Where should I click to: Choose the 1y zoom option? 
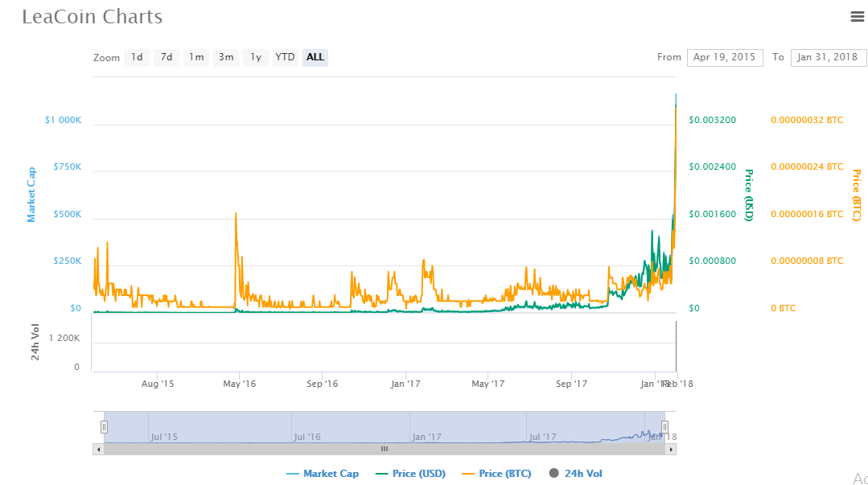click(x=256, y=57)
